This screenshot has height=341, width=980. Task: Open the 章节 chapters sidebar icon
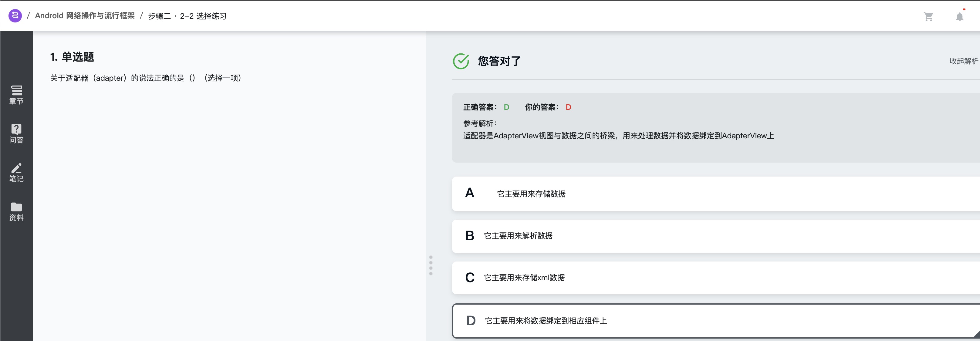point(16,95)
